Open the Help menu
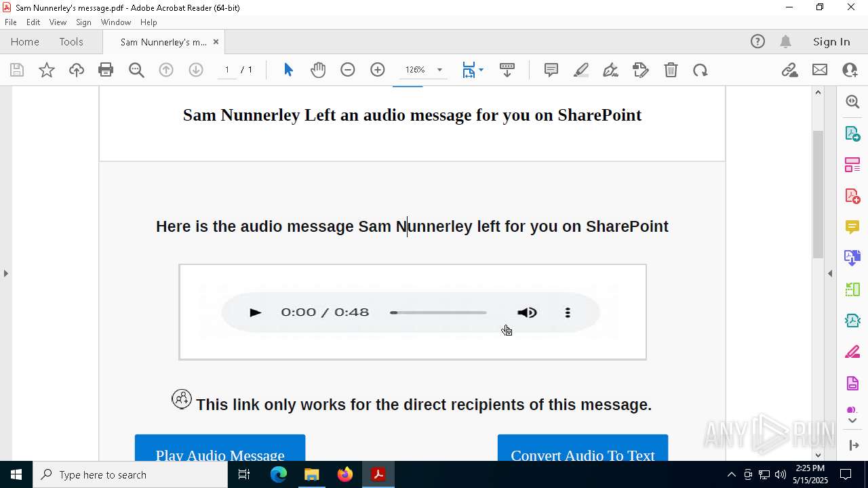 (x=149, y=22)
